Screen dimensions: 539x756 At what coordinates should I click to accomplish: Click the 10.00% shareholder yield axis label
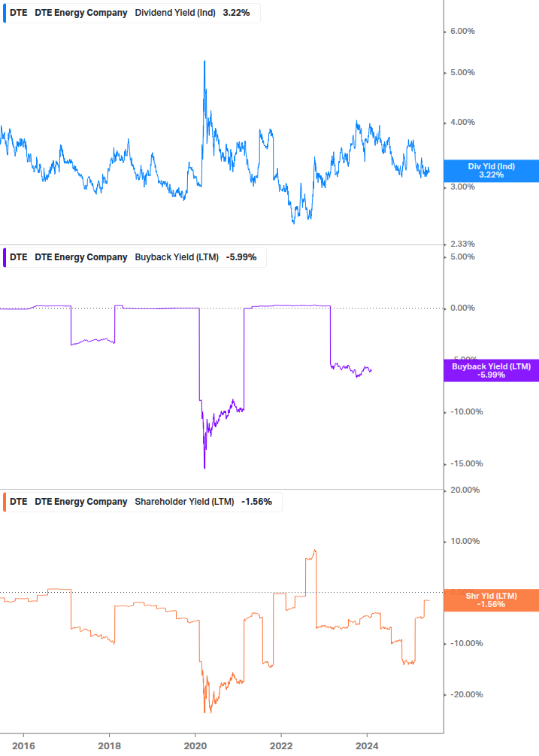coord(465,542)
